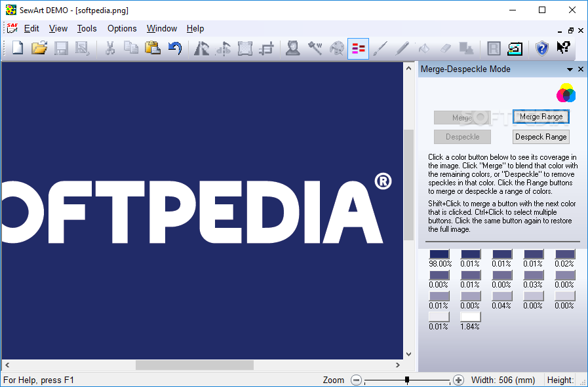
Task: Zoom in with the plus button
Action: click(458, 380)
